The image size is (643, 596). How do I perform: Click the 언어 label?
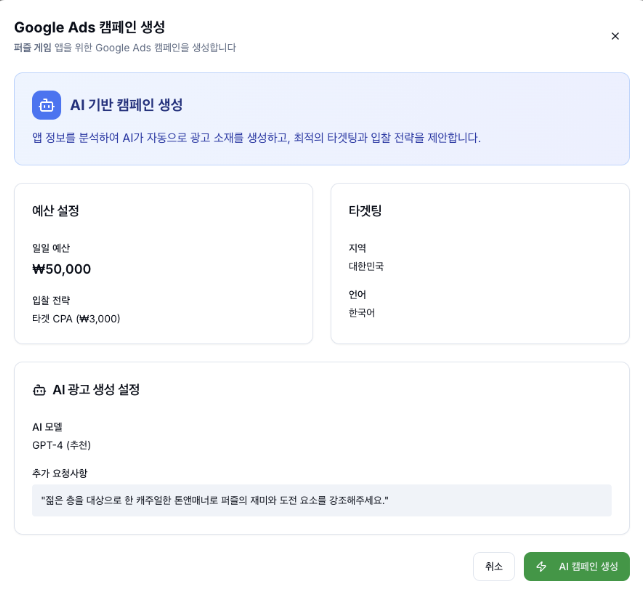(x=357, y=295)
